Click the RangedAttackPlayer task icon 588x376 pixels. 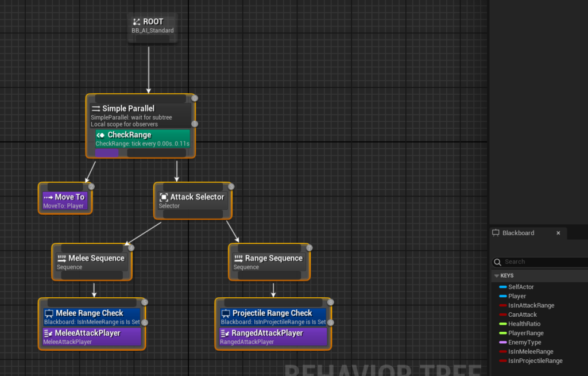pyautogui.click(x=225, y=333)
